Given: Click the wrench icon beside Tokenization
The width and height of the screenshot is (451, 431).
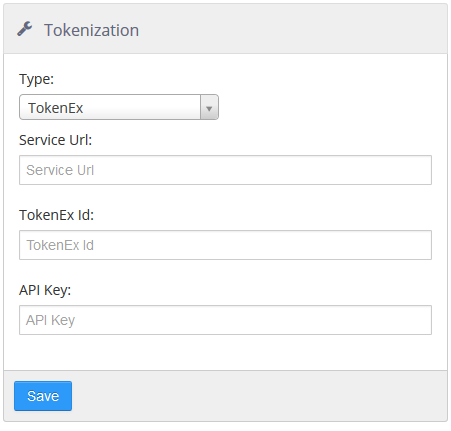Looking at the screenshot, I should (25, 29).
